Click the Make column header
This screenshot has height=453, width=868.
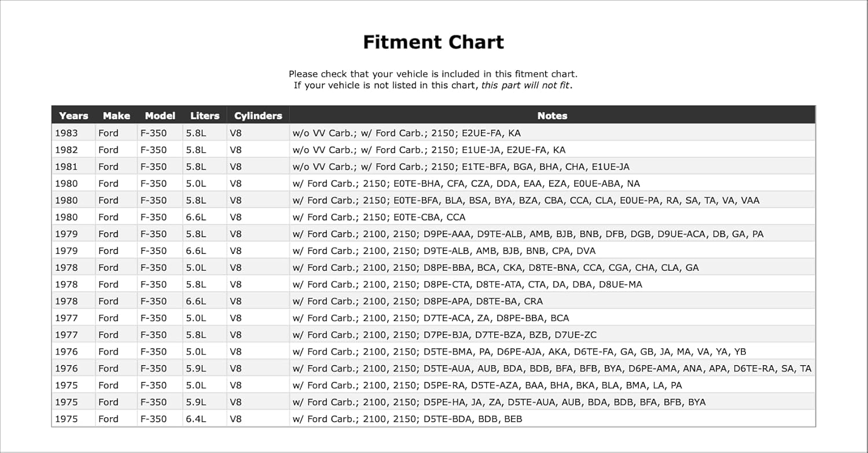116,116
